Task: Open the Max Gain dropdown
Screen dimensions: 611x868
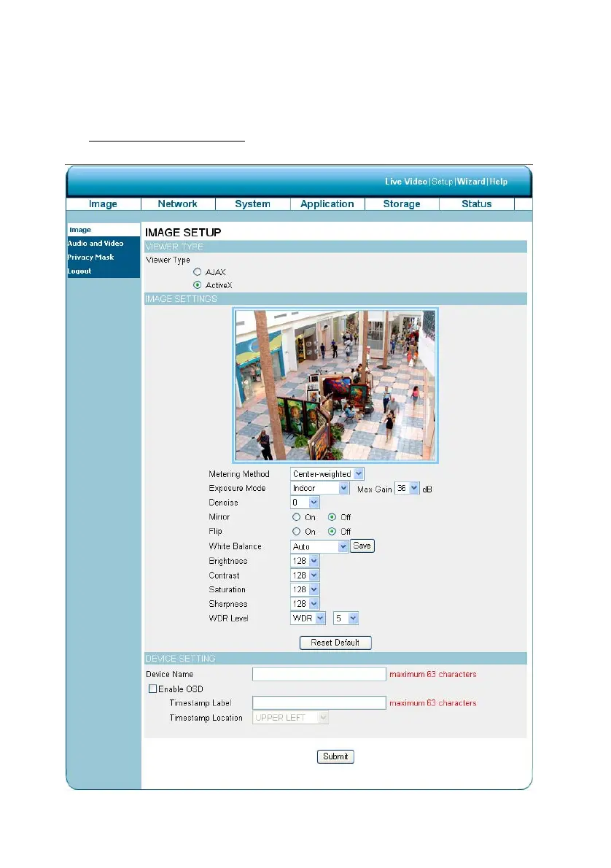Action: coord(407,488)
